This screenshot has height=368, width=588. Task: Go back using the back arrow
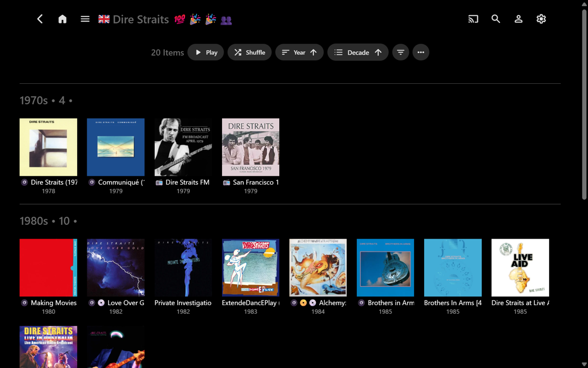pos(40,19)
